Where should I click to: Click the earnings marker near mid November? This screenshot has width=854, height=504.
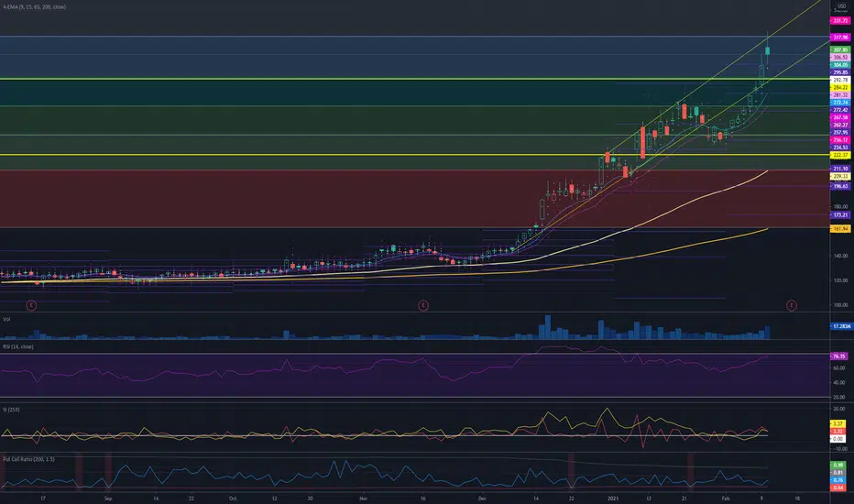(x=423, y=306)
